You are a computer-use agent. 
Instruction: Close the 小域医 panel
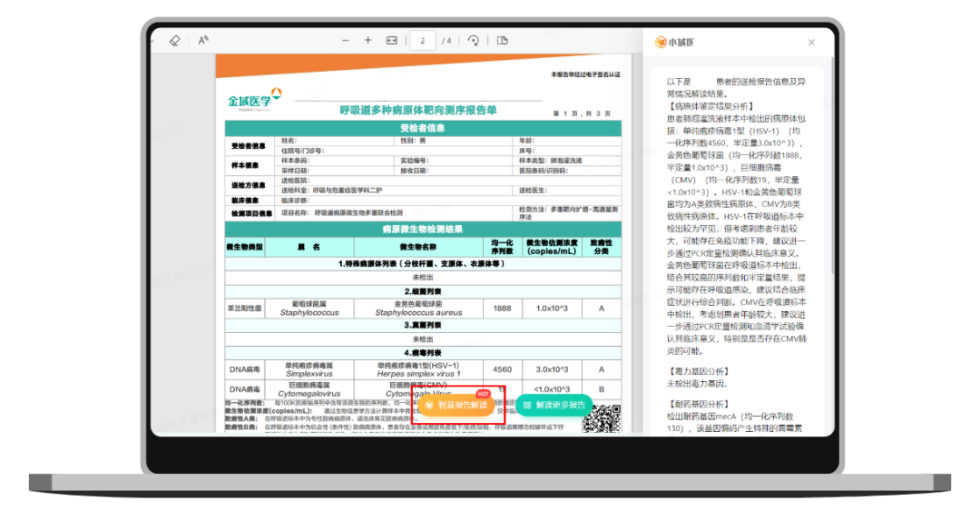811,43
